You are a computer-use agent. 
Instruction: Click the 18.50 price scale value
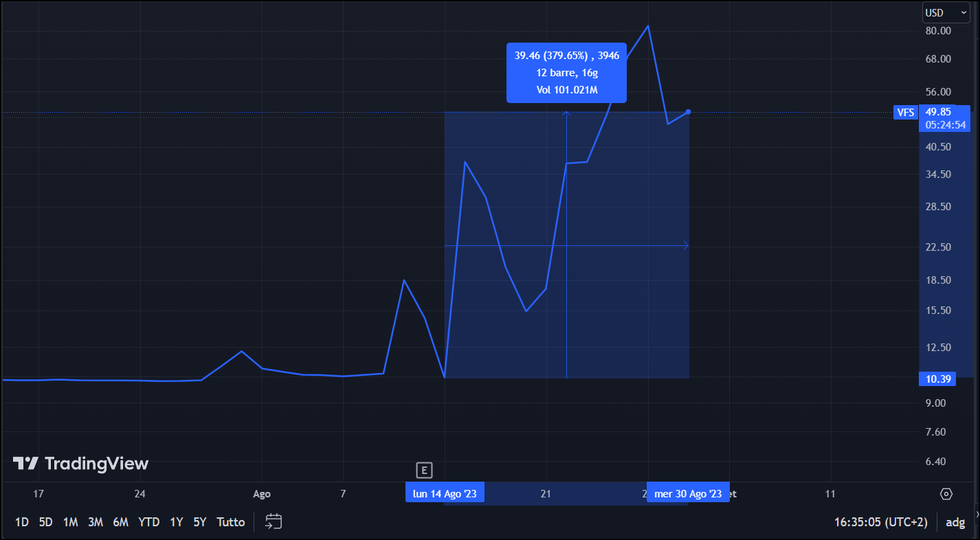938,280
